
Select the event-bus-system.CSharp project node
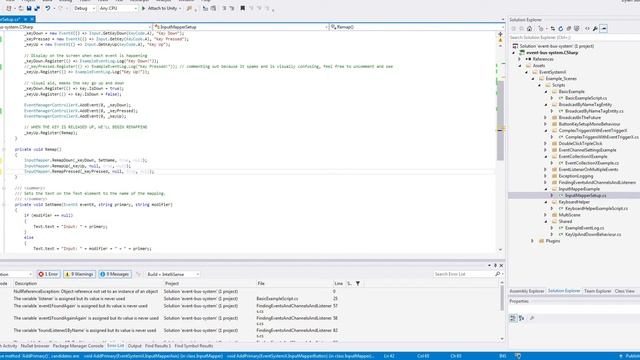pos(552,53)
